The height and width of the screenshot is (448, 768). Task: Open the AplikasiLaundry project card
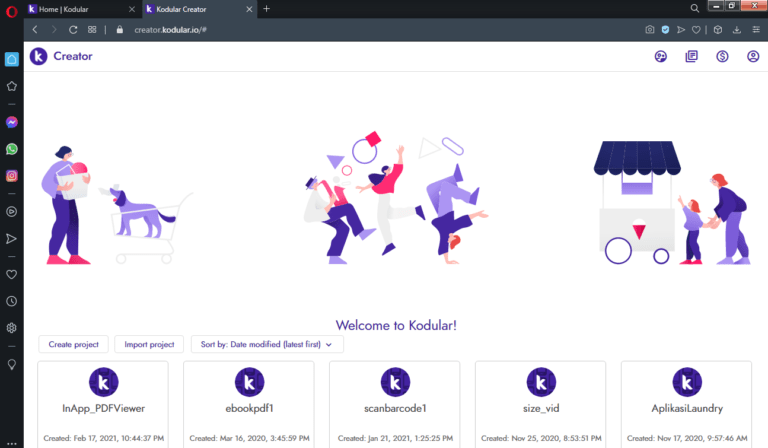click(x=687, y=404)
